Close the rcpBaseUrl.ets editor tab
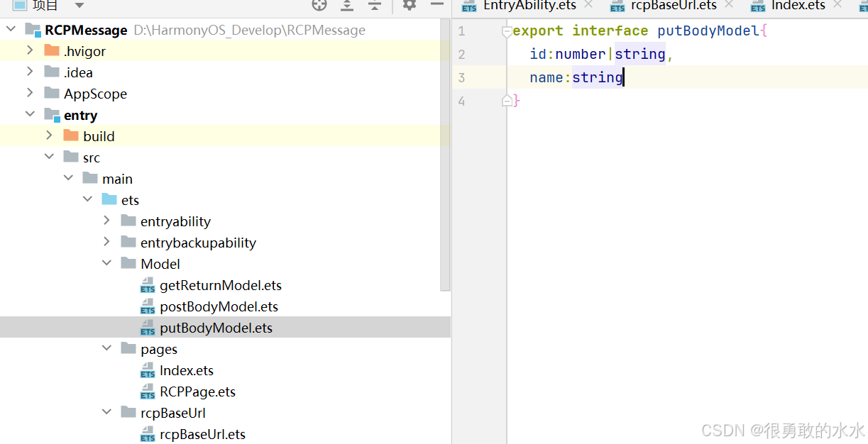Image resolution: width=868 pixels, height=444 pixels. [x=729, y=5]
